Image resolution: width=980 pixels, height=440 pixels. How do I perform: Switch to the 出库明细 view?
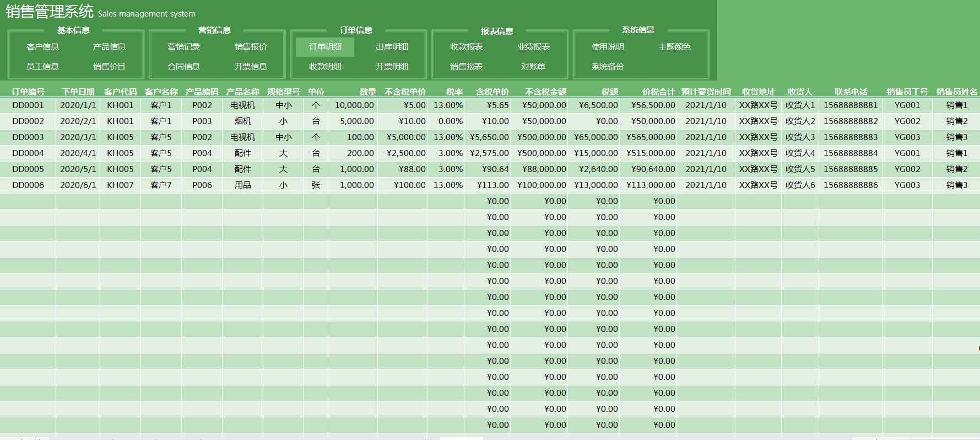point(392,47)
